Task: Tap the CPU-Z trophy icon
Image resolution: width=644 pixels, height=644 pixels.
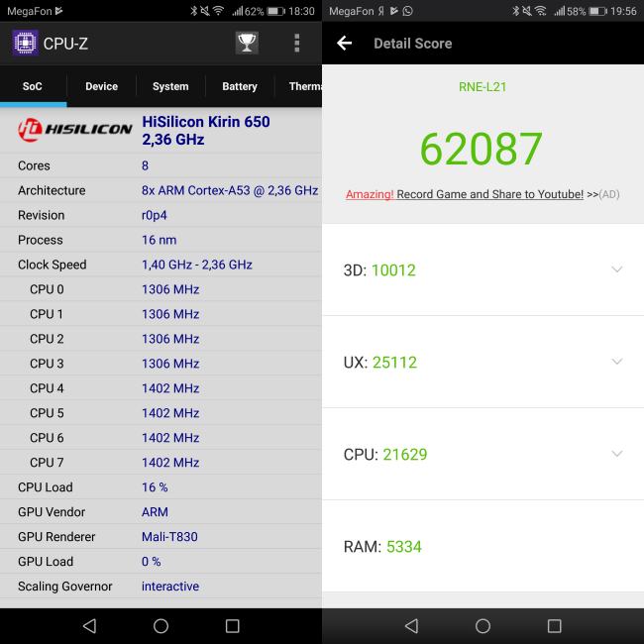Action: [247, 43]
